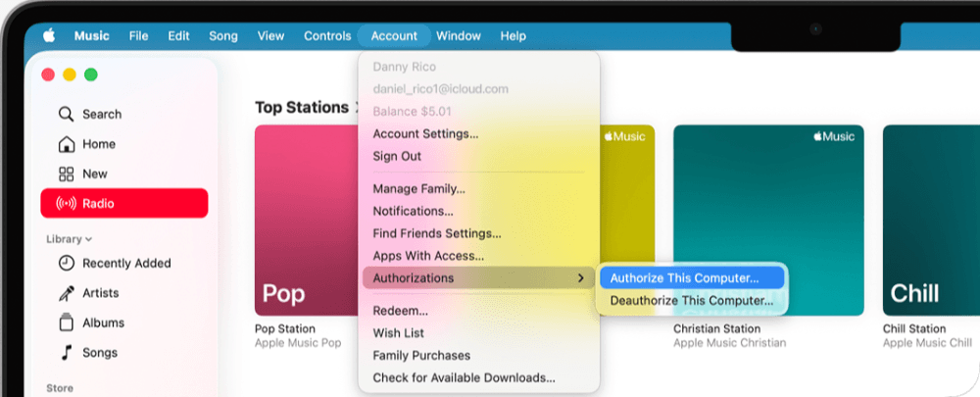Open the Song menu
The width and height of the screenshot is (980, 397).
(223, 35)
